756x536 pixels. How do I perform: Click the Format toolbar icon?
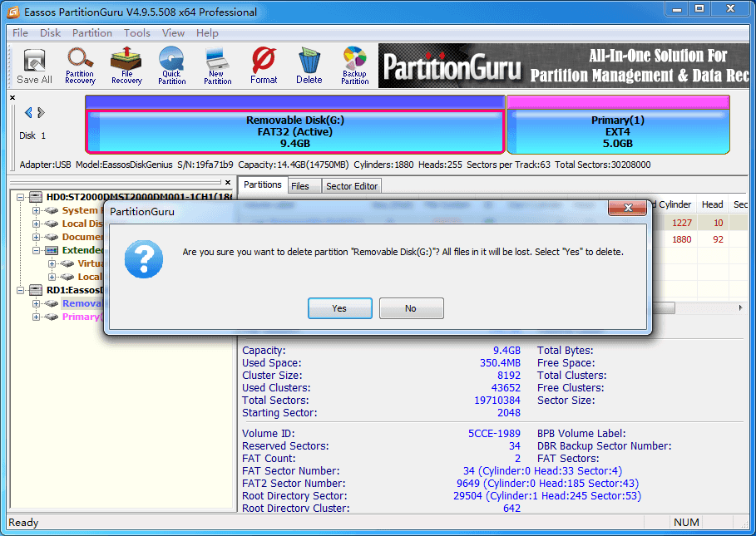[x=264, y=66]
